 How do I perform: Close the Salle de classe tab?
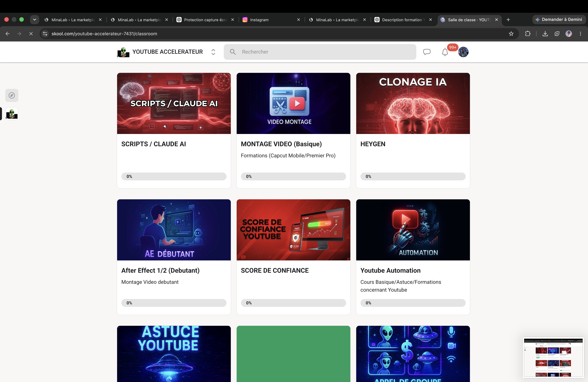(497, 20)
